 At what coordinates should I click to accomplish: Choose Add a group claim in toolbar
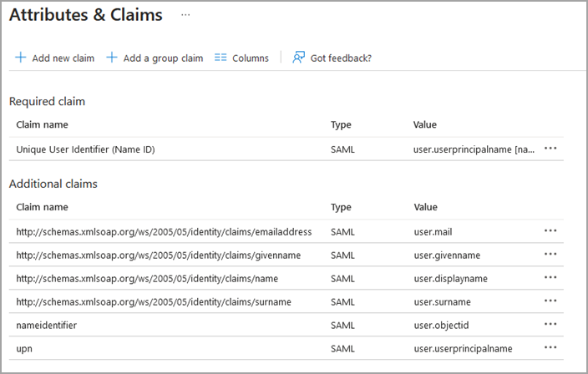point(163,58)
